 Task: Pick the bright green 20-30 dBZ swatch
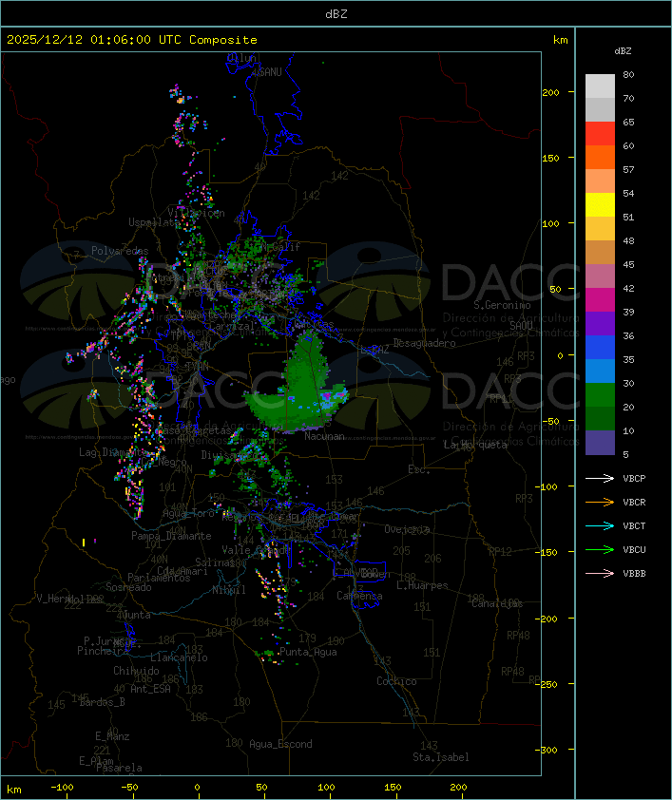600,395
